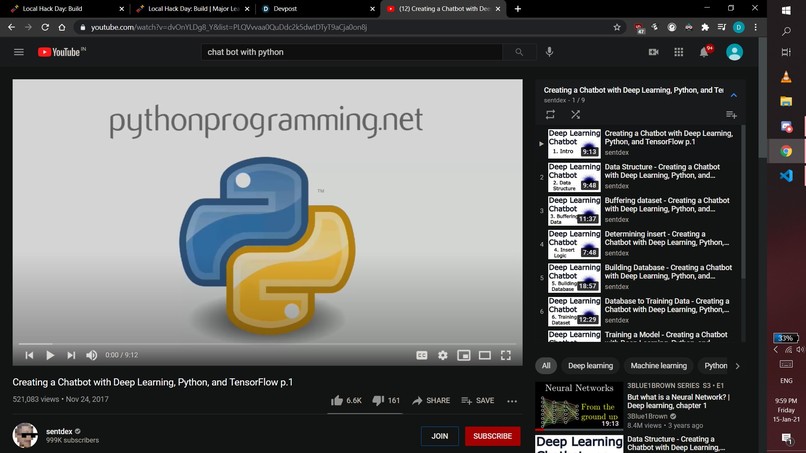The height and width of the screenshot is (453, 806).
Task: Reload the page
Action: tap(45, 27)
